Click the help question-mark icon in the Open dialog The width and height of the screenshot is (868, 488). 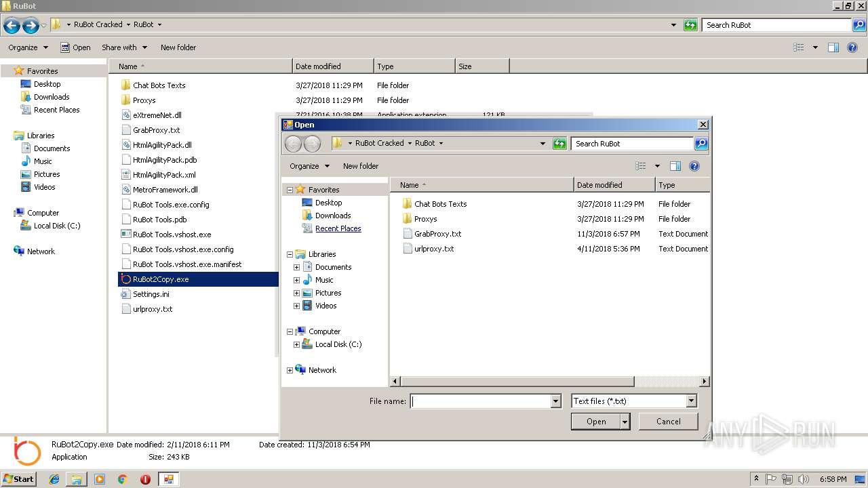tap(694, 166)
